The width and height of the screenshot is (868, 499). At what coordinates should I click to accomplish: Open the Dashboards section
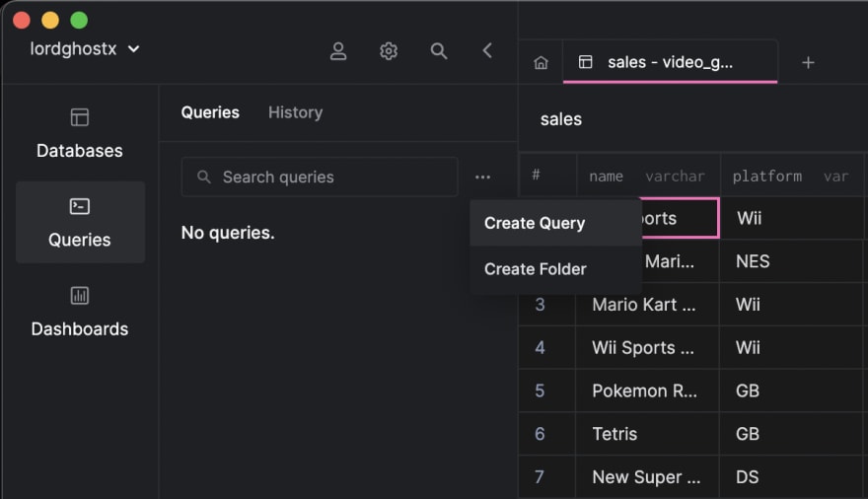pos(80,312)
